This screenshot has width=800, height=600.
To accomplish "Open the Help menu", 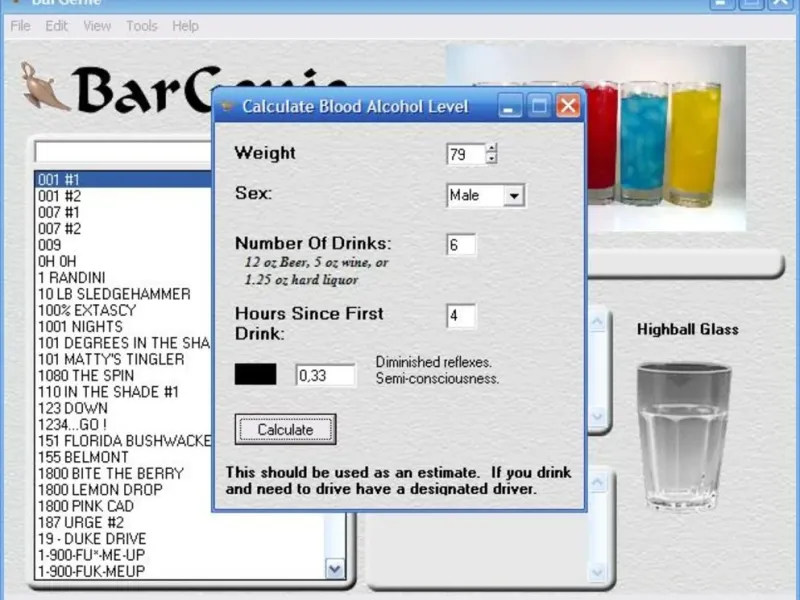I will (185, 26).
